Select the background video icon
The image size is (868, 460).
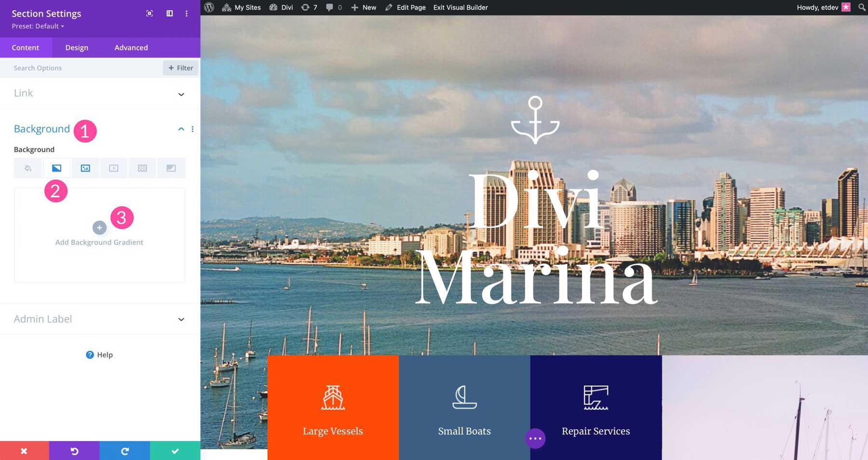[113, 168]
